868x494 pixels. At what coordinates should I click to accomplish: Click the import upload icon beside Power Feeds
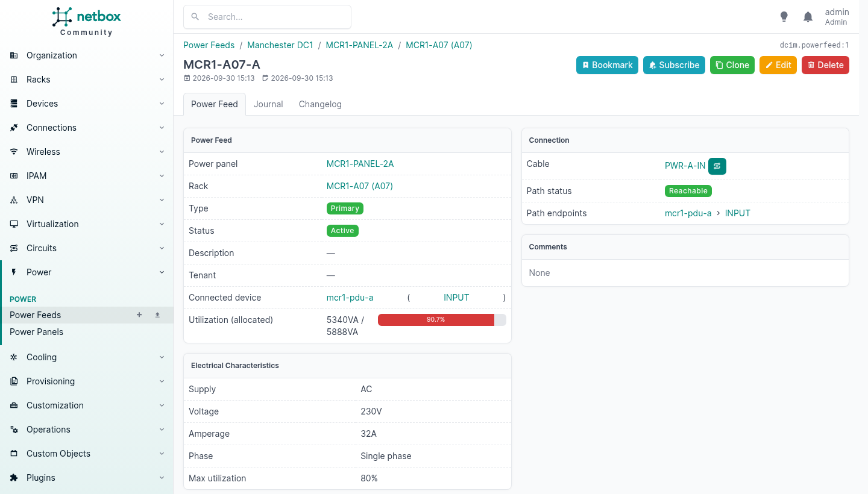click(x=157, y=314)
